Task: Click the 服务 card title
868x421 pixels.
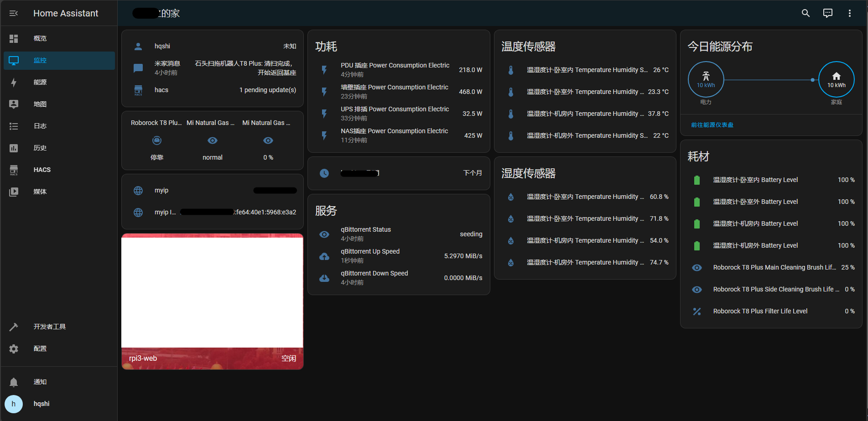Action: [x=326, y=211]
